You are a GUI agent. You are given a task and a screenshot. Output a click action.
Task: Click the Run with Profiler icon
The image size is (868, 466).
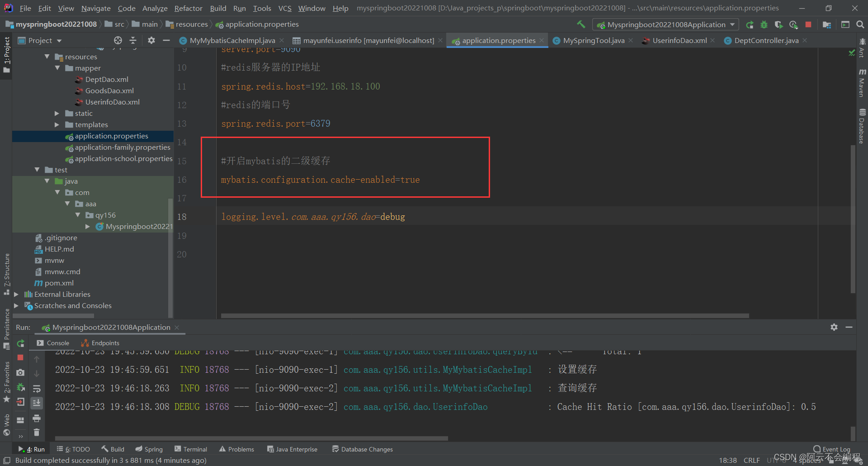[793, 25]
